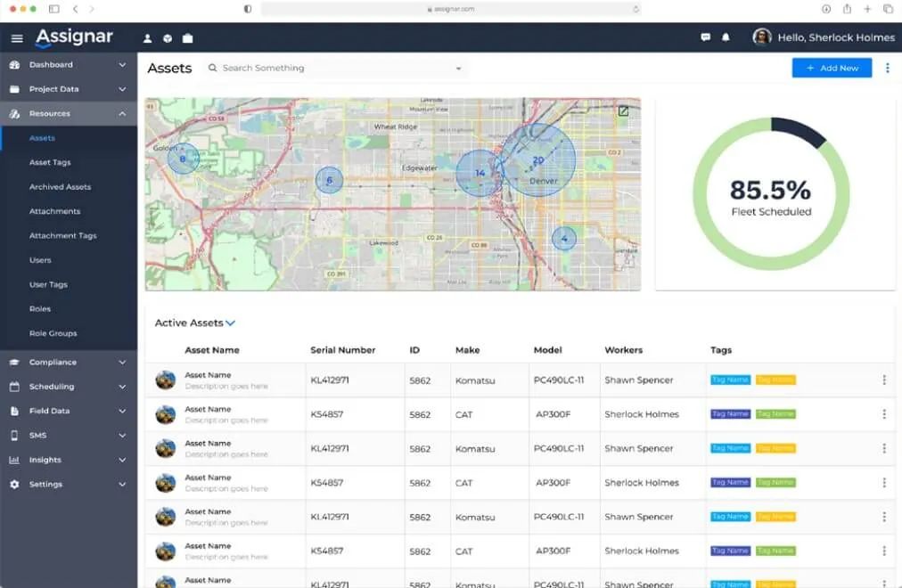Click the briefcase icon in the top bar
The image size is (902, 588).
coord(187,38)
